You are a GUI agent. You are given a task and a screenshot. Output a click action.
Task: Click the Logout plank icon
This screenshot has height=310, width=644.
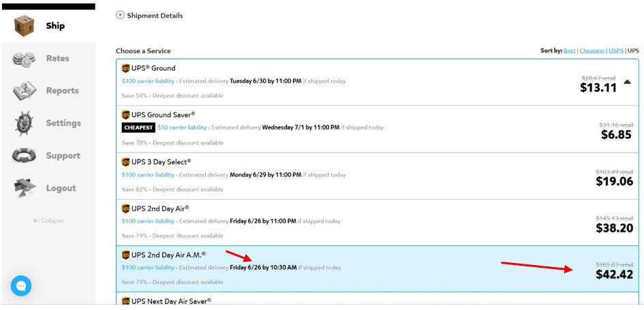[25, 189]
